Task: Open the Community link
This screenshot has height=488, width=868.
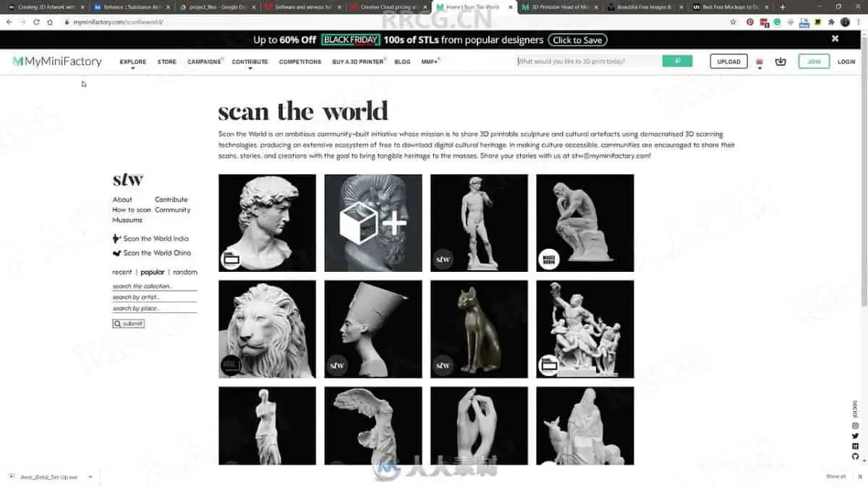Action: [173, 210]
